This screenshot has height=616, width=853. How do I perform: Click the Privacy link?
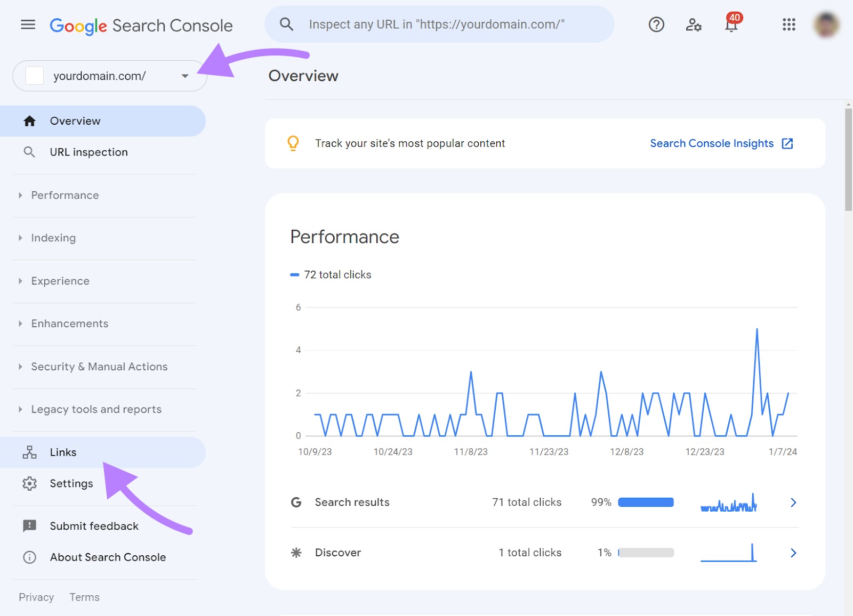(x=36, y=597)
